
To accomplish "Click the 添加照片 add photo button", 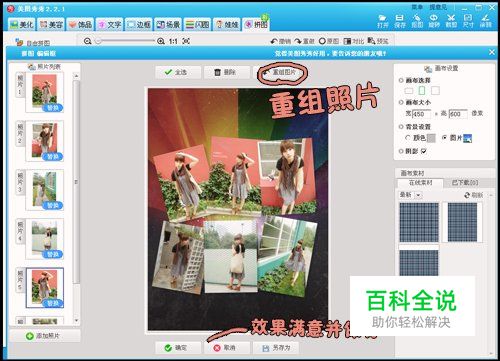I will 45,336.
